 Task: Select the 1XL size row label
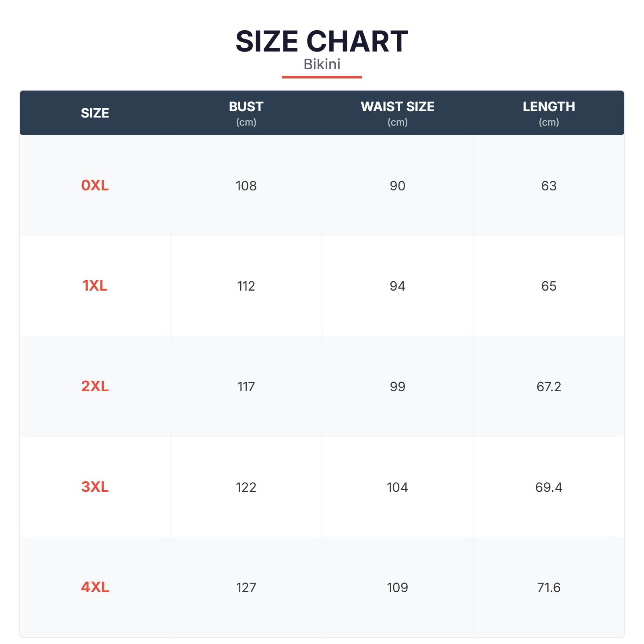tap(95, 286)
